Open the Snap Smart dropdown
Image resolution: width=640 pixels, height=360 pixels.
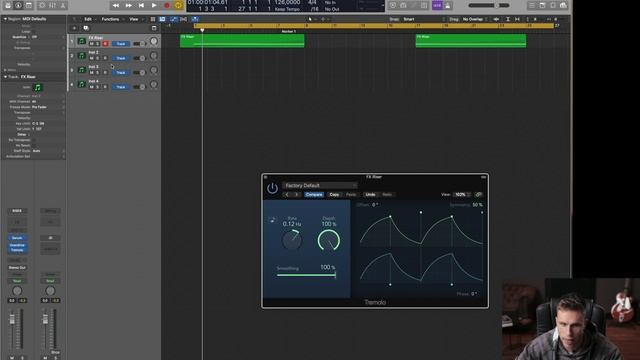(x=424, y=19)
